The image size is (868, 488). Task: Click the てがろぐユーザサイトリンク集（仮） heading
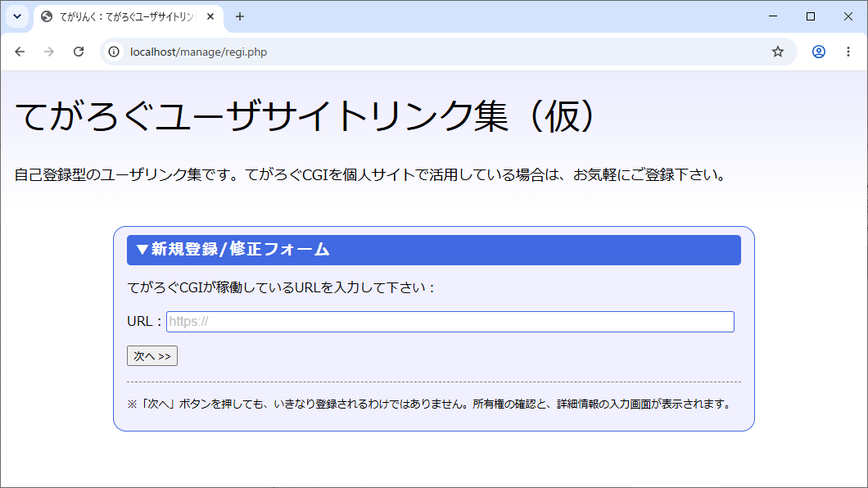(305, 116)
